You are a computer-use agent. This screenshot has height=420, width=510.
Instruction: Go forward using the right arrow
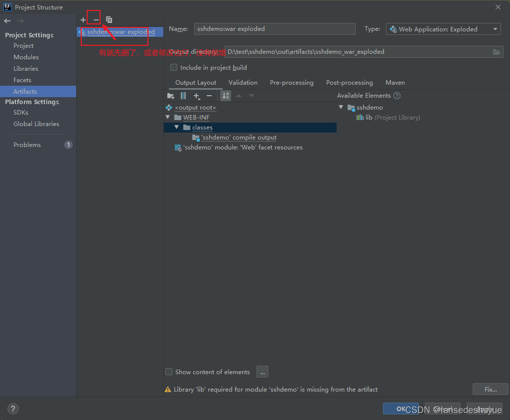(x=20, y=21)
